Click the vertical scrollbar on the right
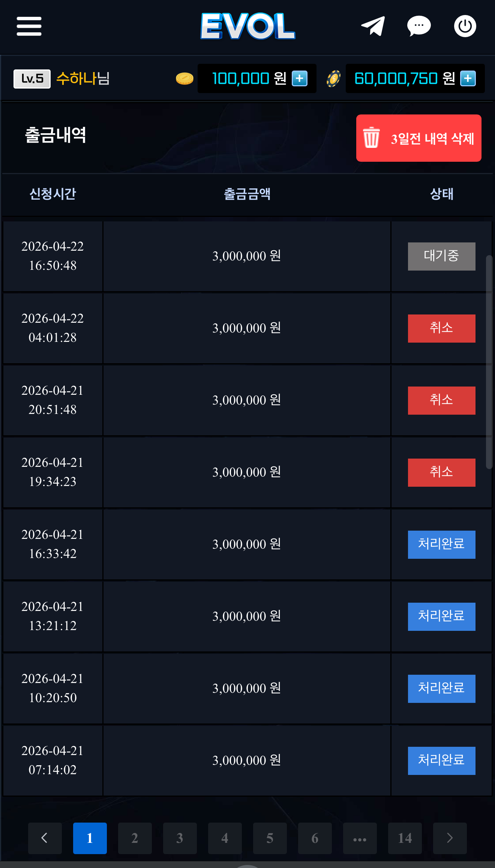 point(489,362)
